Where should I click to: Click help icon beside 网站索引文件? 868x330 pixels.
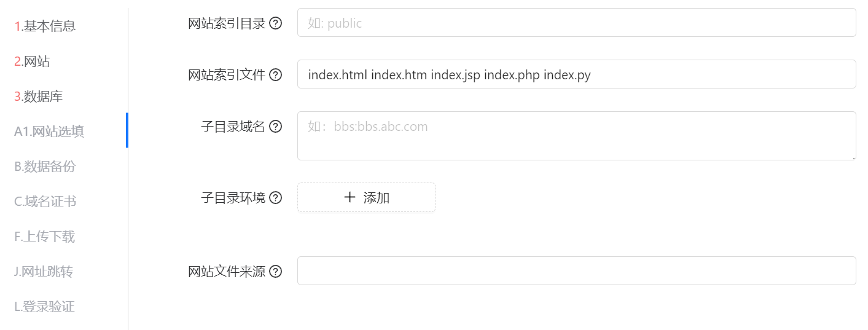(276, 75)
